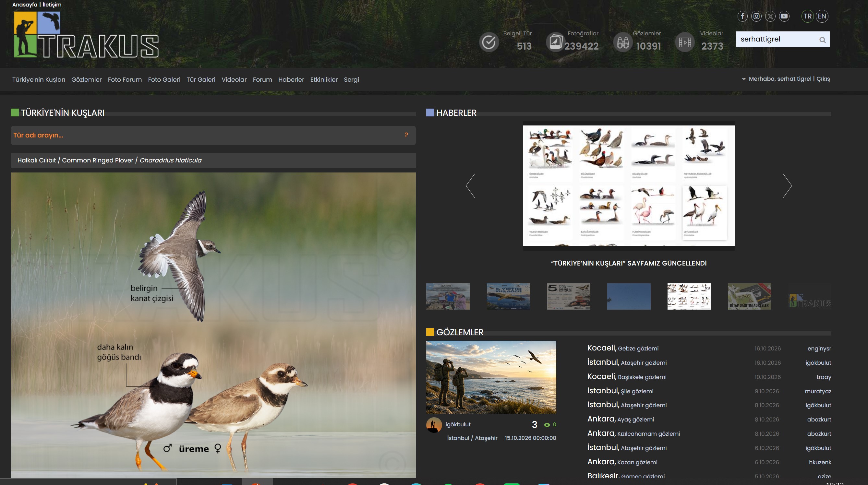This screenshot has height=485, width=868.
Task: Expand the Merhaba user menu chevron
Action: pos(744,79)
